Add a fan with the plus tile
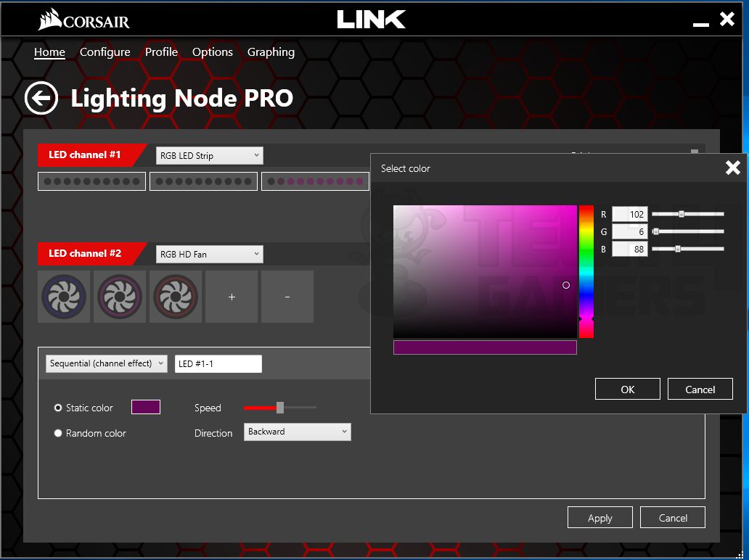The image size is (749, 560). tap(232, 297)
